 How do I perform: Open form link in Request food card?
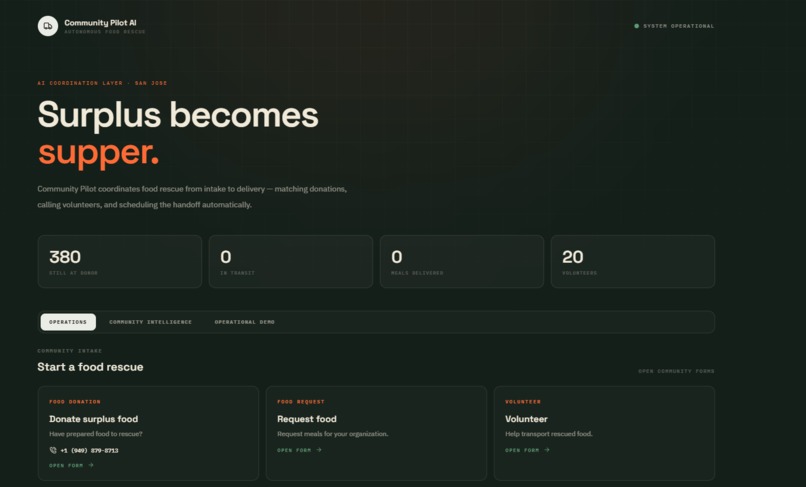[x=299, y=450]
